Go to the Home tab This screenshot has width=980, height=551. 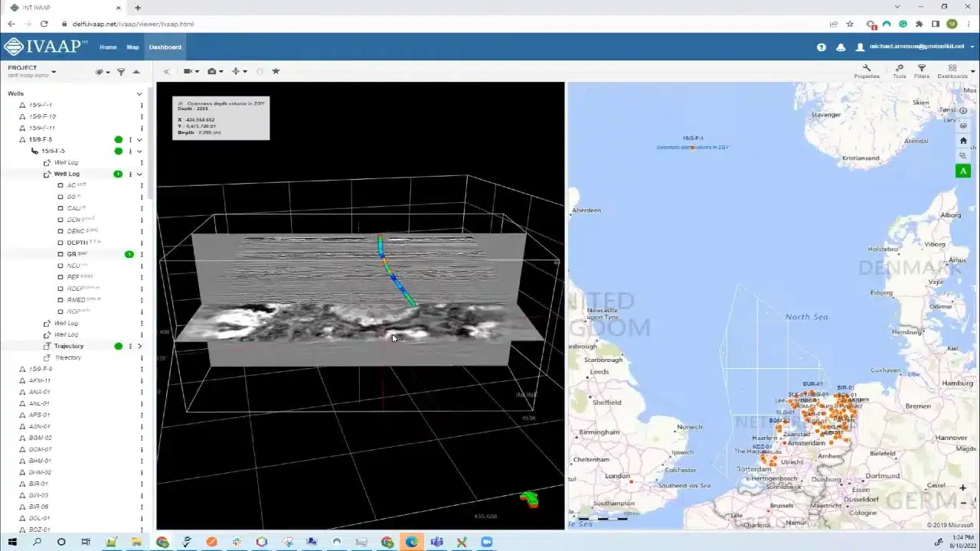click(108, 47)
